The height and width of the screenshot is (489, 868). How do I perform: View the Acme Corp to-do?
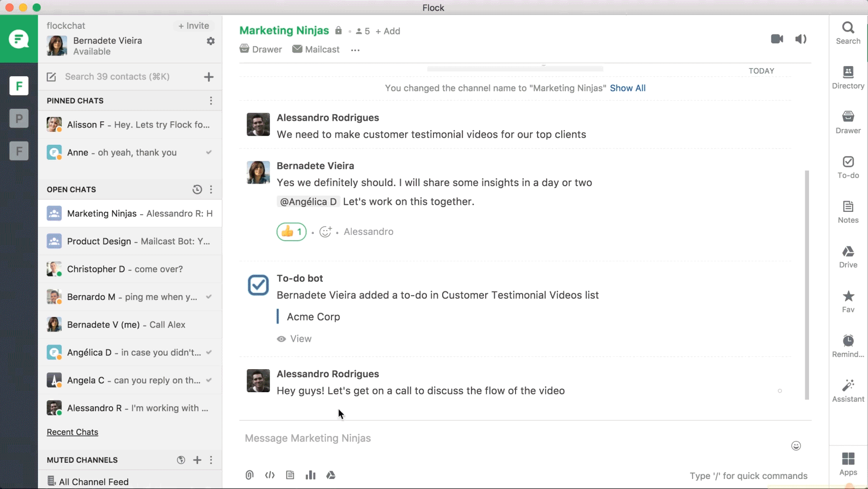pyautogui.click(x=294, y=339)
